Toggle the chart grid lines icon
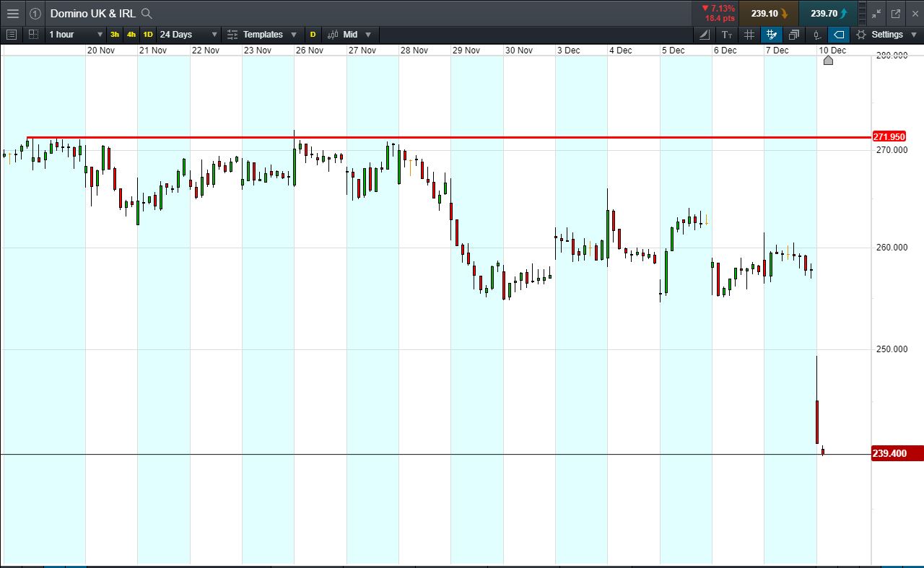This screenshot has width=924, height=568. point(749,35)
